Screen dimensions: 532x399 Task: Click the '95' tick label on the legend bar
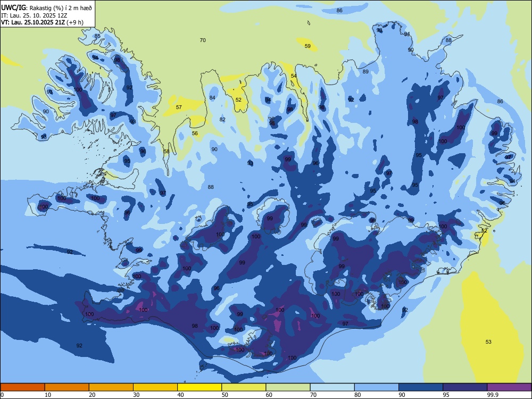point(446,395)
